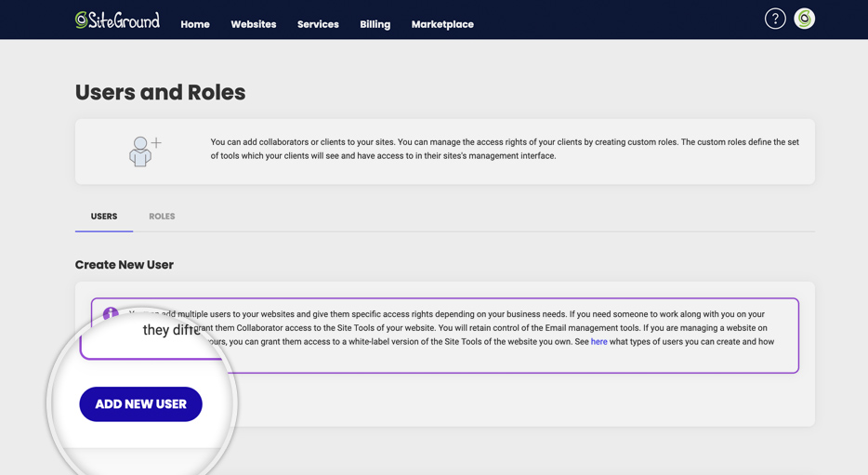
Task: Follow the 'here' link about user types
Action: pos(598,342)
